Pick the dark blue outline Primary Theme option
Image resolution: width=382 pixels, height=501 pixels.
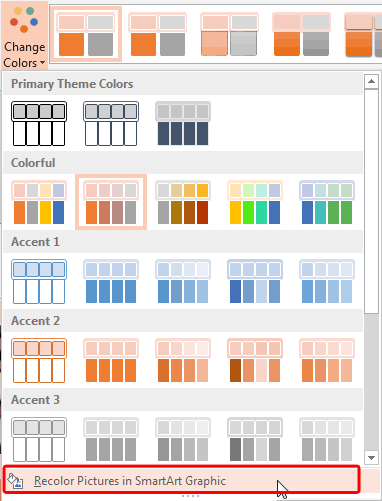click(x=111, y=124)
